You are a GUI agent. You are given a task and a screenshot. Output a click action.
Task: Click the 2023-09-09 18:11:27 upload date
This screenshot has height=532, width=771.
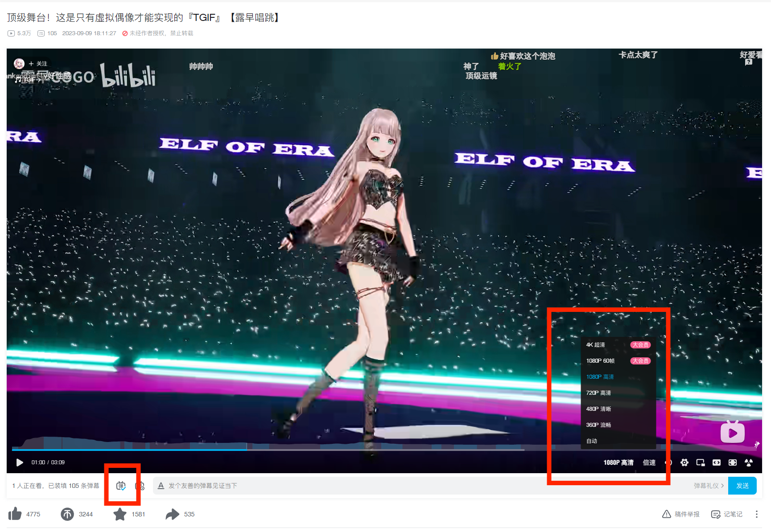click(89, 33)
